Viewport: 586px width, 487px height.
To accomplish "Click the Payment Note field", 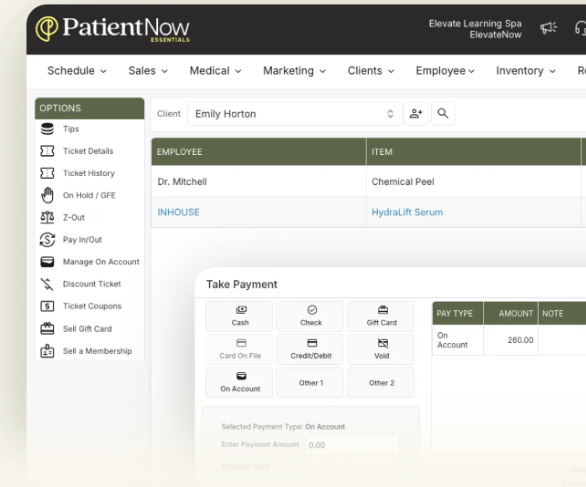I will (352, 466).
